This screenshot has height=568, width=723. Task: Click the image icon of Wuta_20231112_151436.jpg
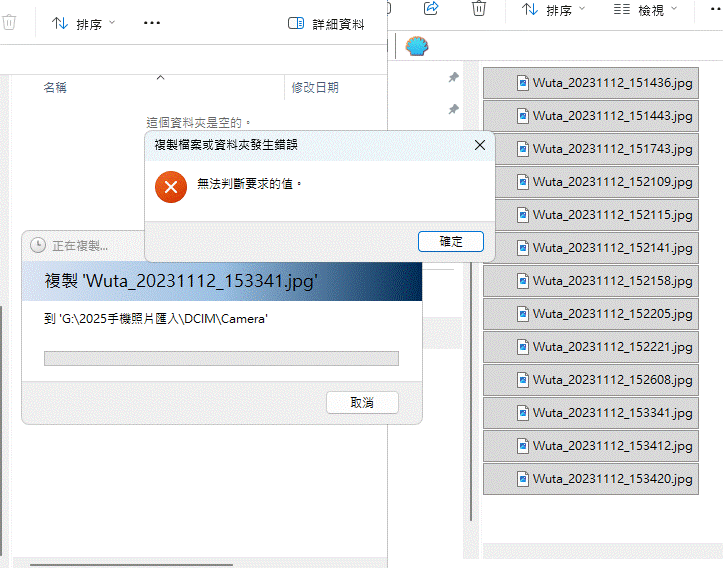point(522,83)
